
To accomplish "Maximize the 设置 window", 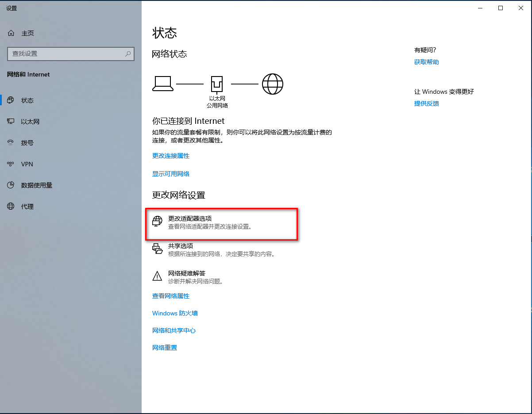I will tap(501, 8).
